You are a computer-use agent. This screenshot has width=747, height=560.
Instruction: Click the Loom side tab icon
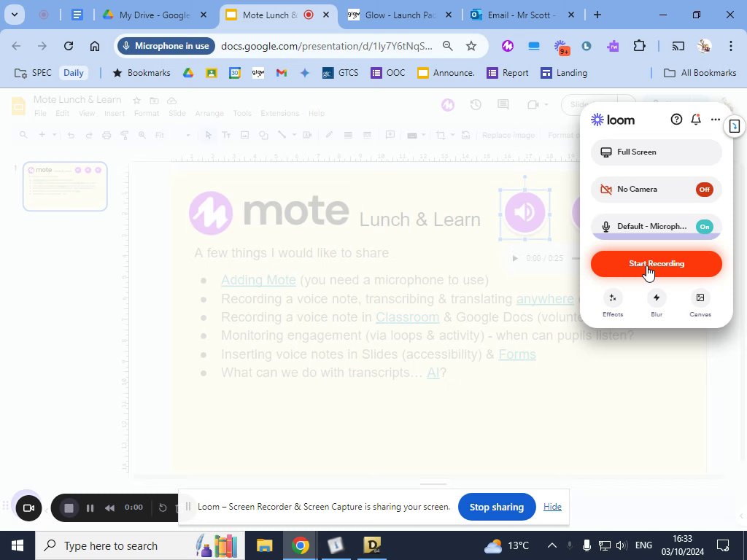click(734, 126)
